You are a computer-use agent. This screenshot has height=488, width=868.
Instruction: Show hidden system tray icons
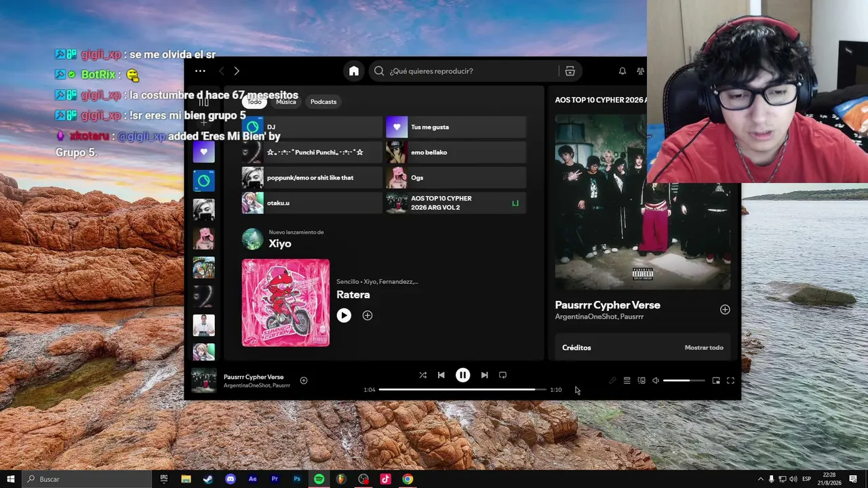[760, 479]
